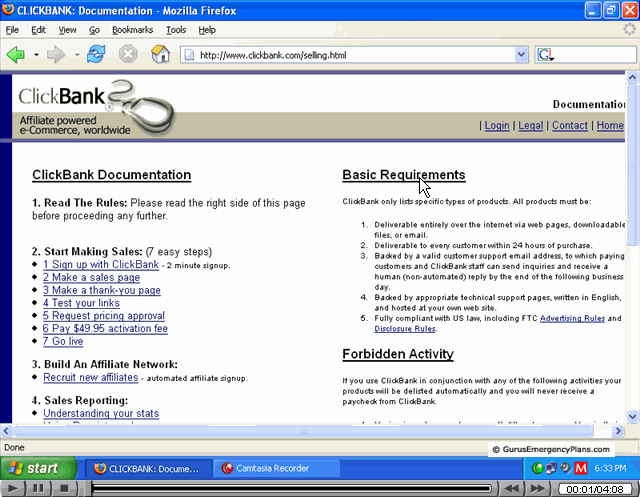Open '3 Make a thank-you page' link
Image resolution: width=640 pixels, height=497 pixels.
coord(102,290)
